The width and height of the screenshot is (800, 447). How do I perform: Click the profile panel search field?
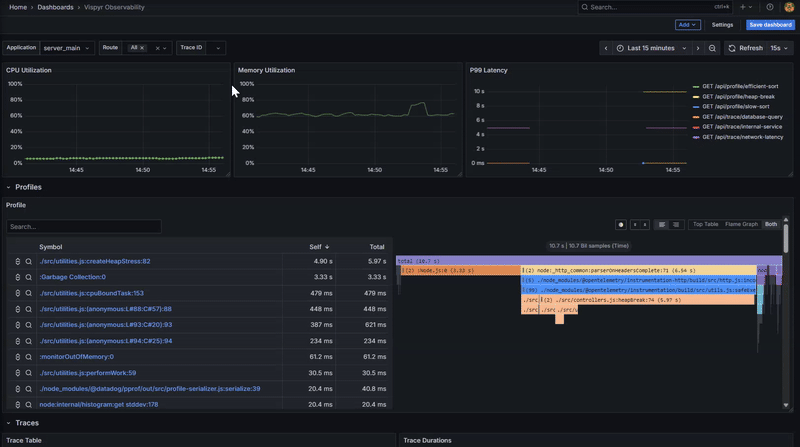pyautogui.click(x=84, y=227)
